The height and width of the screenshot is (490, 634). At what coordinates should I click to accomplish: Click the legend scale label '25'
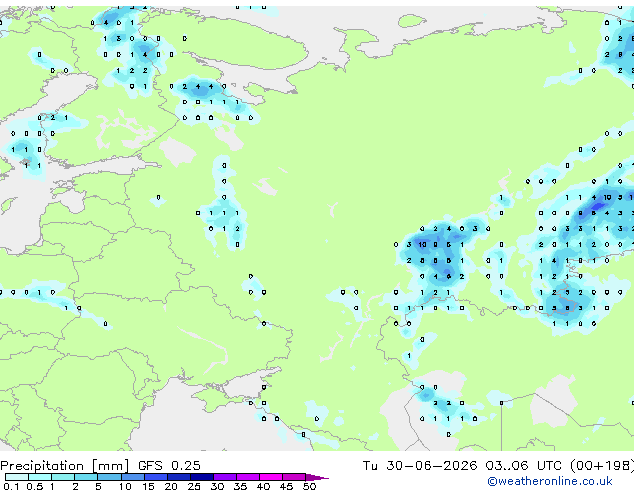[194, 486]
